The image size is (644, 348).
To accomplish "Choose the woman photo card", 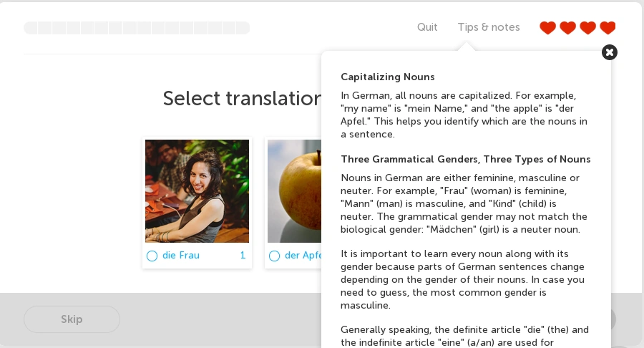I will tap(197, 191).
